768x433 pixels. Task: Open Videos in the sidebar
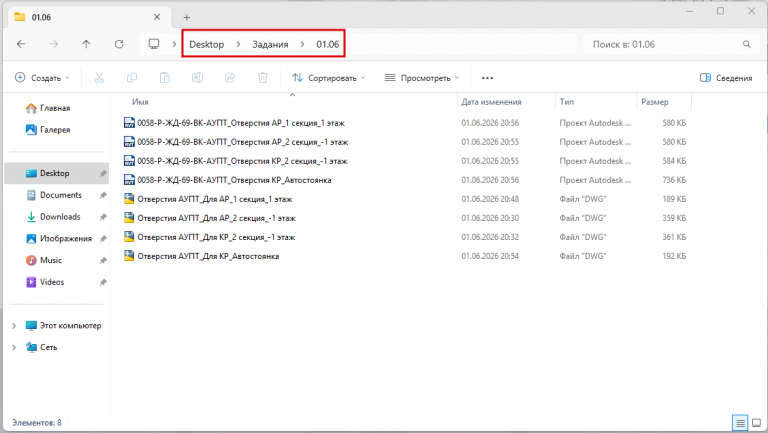(52, 282)
